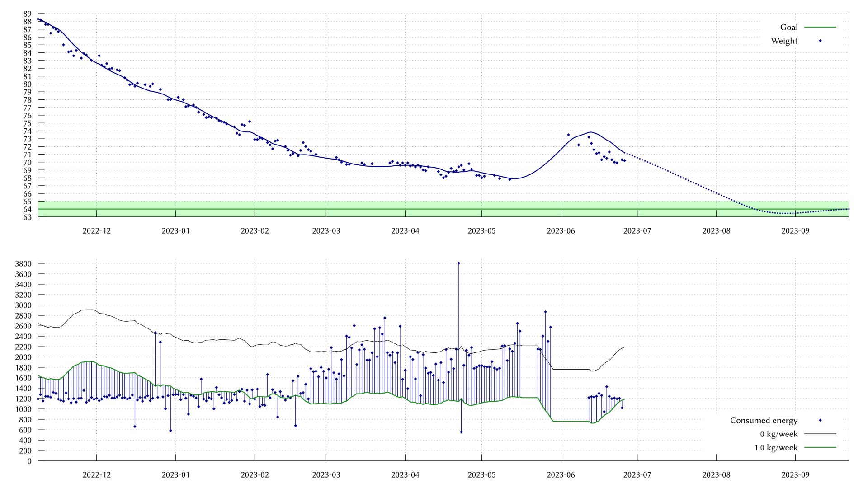Click the green Goal legend line sample

click(x=821, y=28)
